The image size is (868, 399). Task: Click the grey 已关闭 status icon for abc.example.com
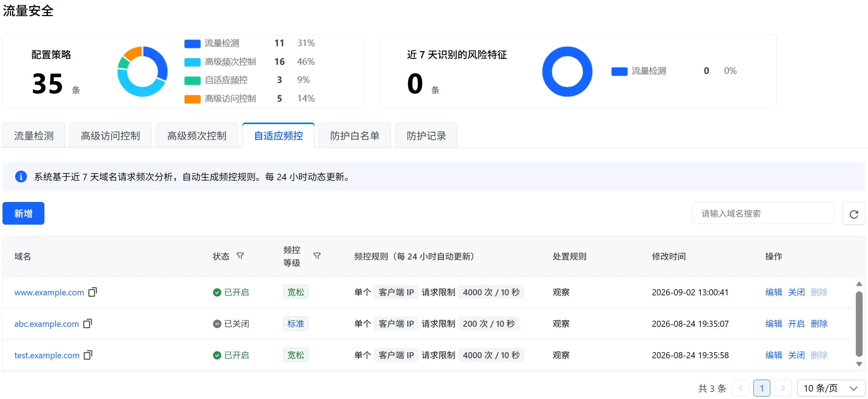[217, 324]
